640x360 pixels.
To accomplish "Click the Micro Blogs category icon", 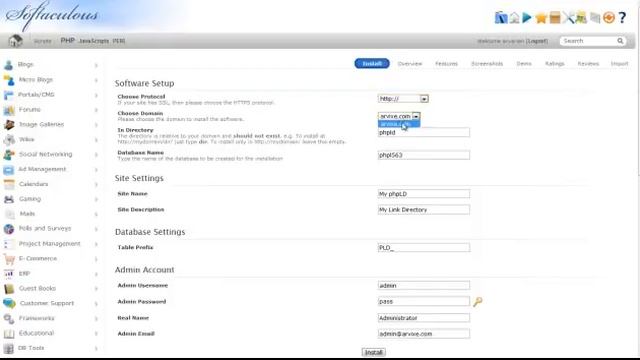I will pyautogui.click(x=9, y=80).
